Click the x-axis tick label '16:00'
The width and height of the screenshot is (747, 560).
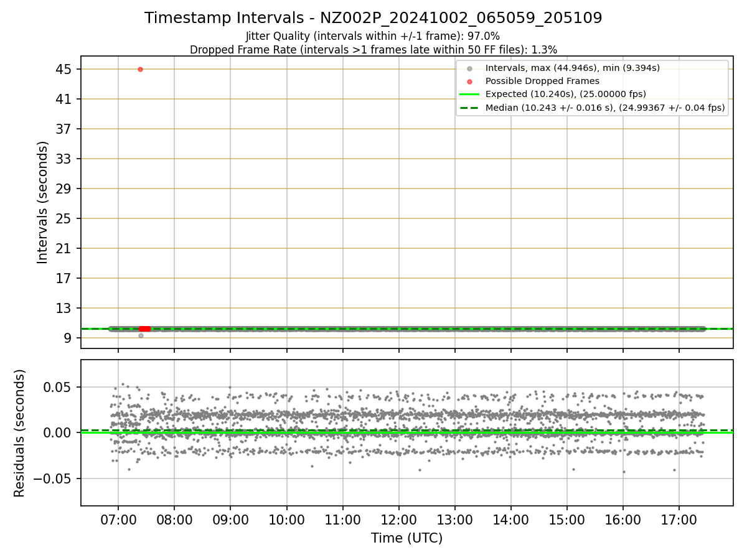[x=622, y=519]
